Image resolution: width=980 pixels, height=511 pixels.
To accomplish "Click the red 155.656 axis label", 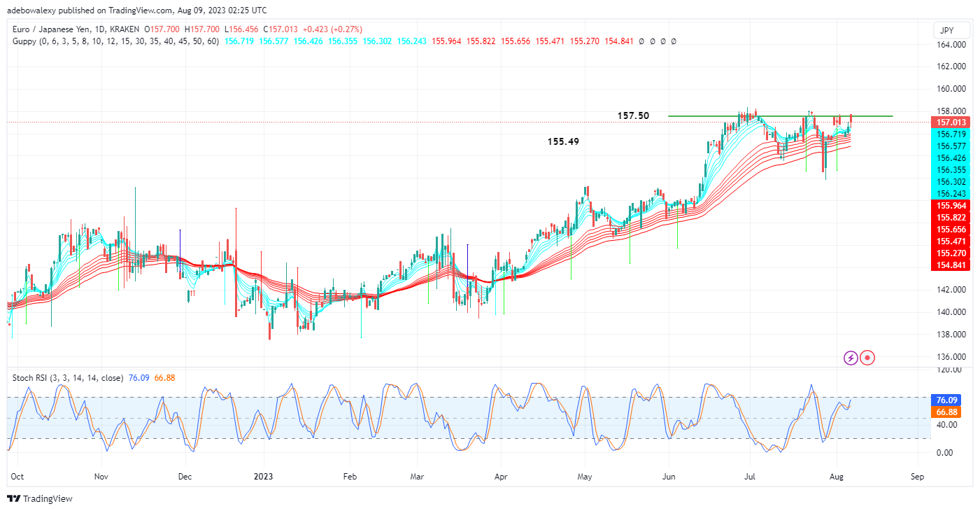I will coord(951,230).
